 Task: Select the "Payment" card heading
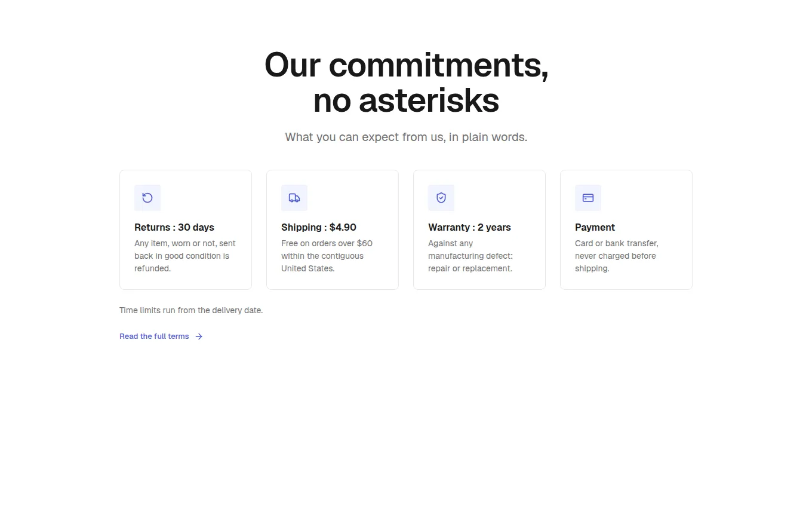point(595,227)
